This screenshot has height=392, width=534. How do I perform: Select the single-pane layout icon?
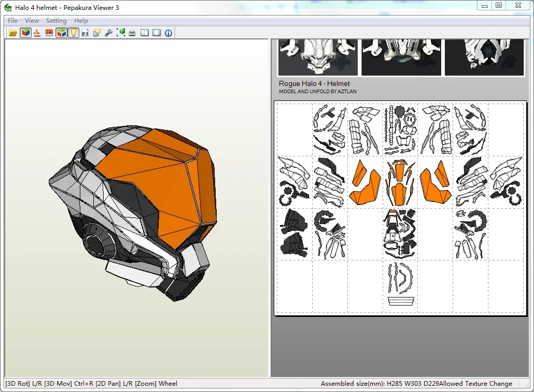[x=157, y=33]
